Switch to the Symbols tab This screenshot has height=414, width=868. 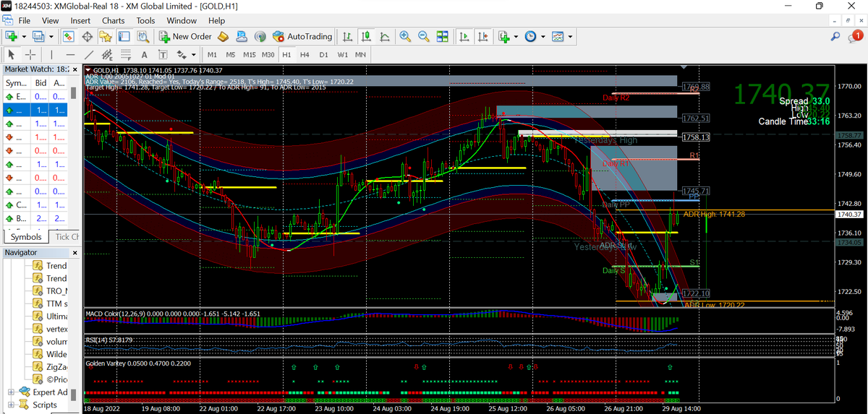pos(26,237)
